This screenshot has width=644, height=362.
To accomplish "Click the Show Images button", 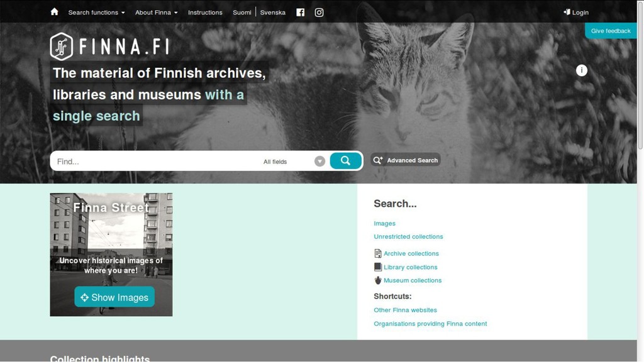I will pyautogui.click(x=114, y=297).
